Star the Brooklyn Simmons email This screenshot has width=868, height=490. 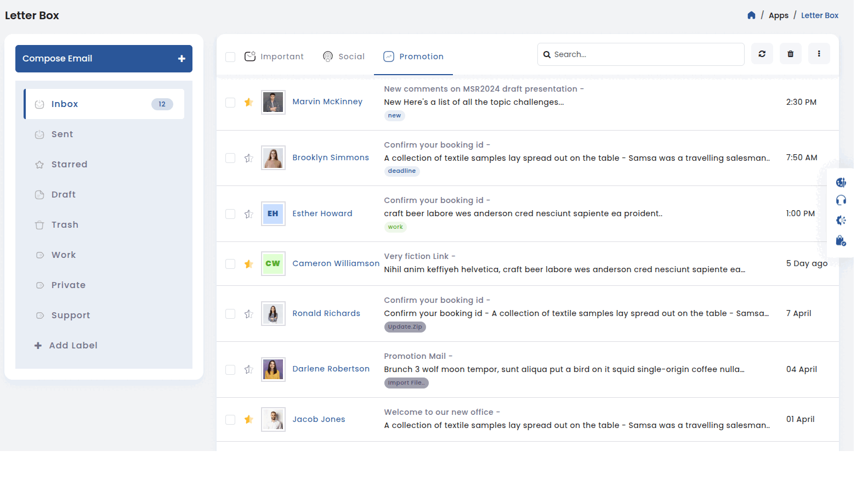248,158
